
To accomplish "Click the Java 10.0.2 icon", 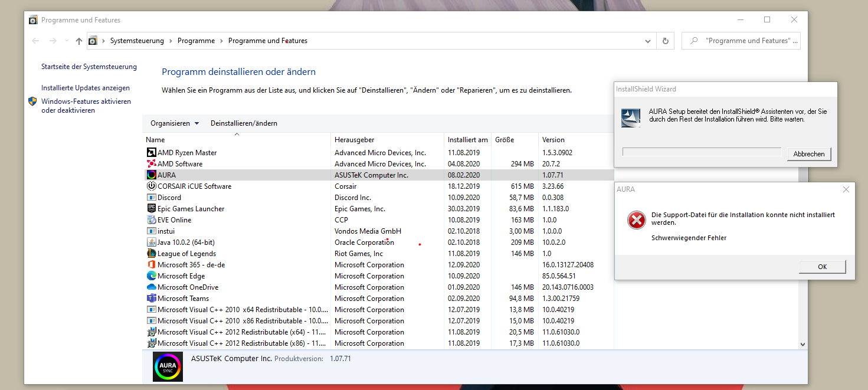I will coord(151,242).
